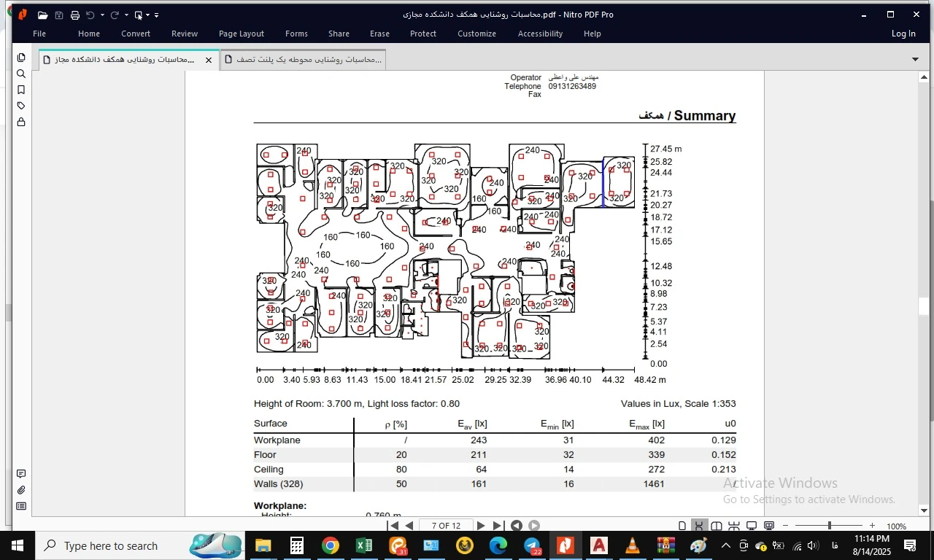Viewport: 934px width, 560px height.
Task: Open the Bookmarks panel in sidebar
Action: pos(21,90)
